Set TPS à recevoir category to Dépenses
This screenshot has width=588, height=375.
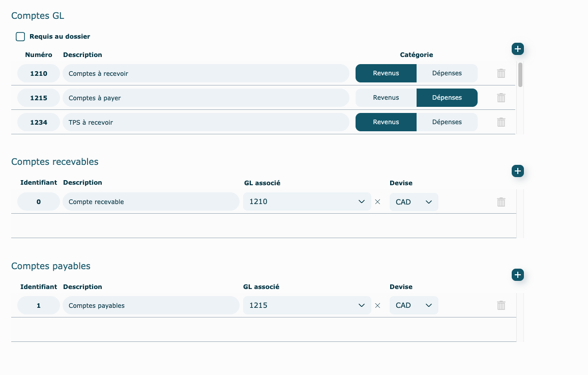(x=447, y=122)
